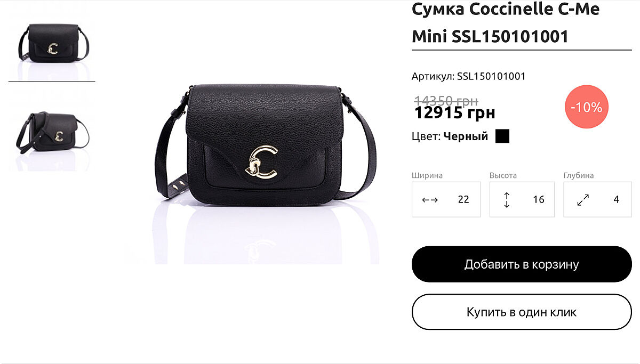Add the bag to cart via Добавить в корзину
The height and width of the screenshot is (364, 640).
coord(522,264)
